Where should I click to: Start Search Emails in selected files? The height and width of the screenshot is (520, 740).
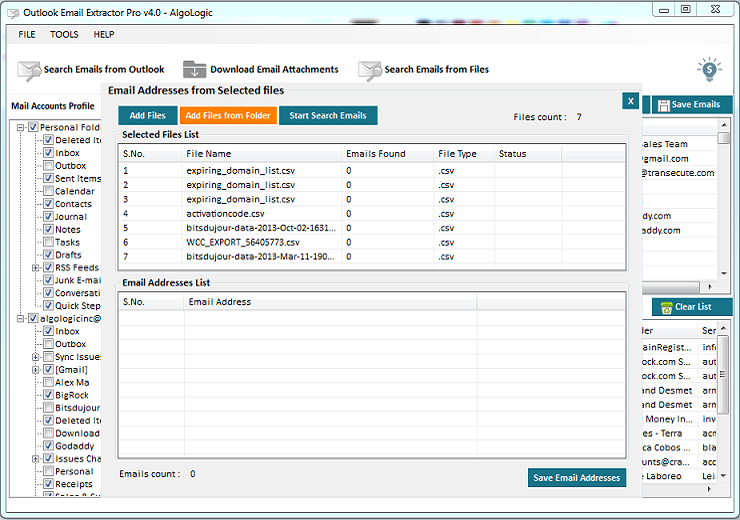(x=328, y=115)
